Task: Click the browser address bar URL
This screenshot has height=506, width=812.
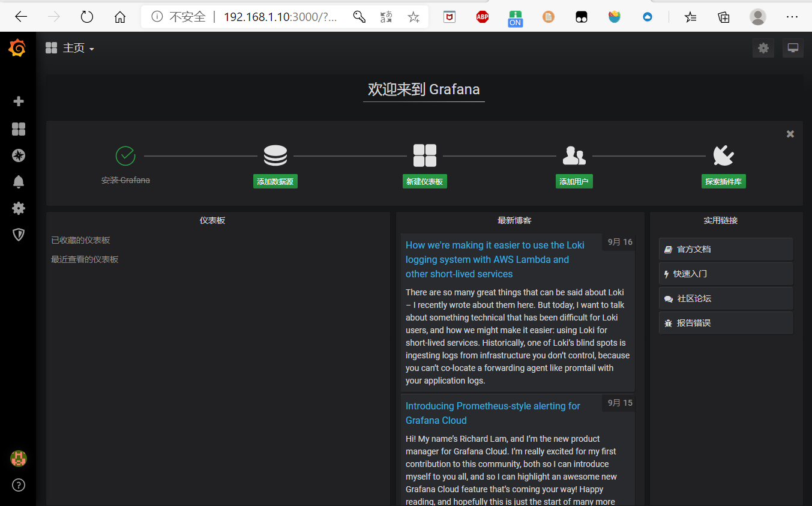Action: pyautogui.click(x=280, y=17)
